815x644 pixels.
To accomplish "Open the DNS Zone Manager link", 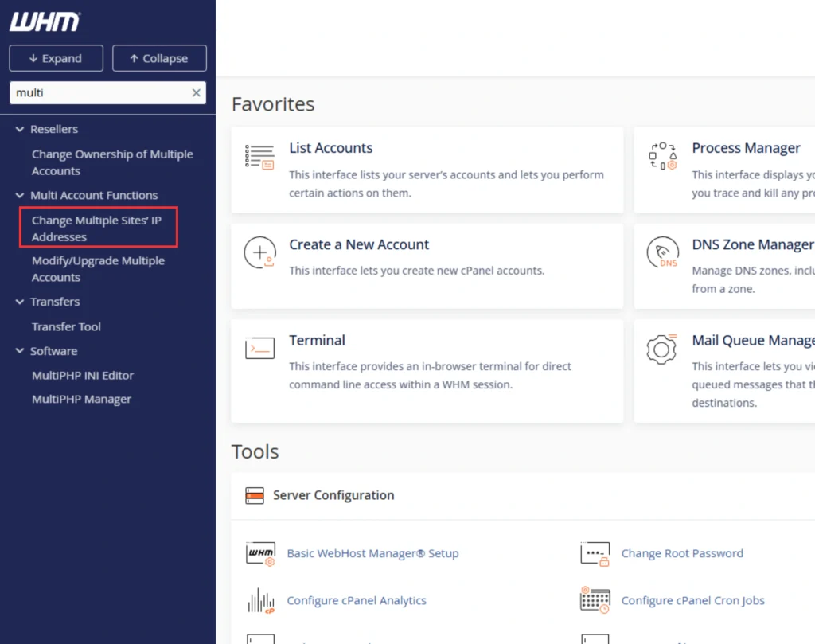I will [x=753, y=244].
